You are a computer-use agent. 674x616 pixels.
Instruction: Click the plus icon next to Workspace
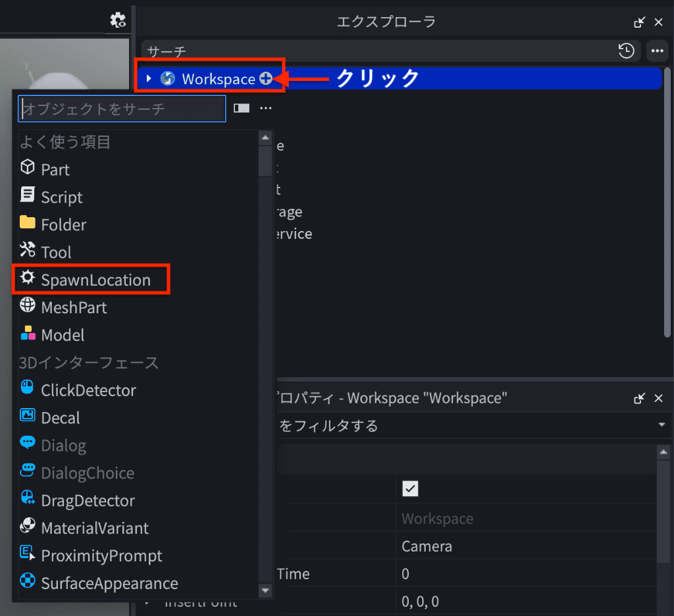pos(266,79)
